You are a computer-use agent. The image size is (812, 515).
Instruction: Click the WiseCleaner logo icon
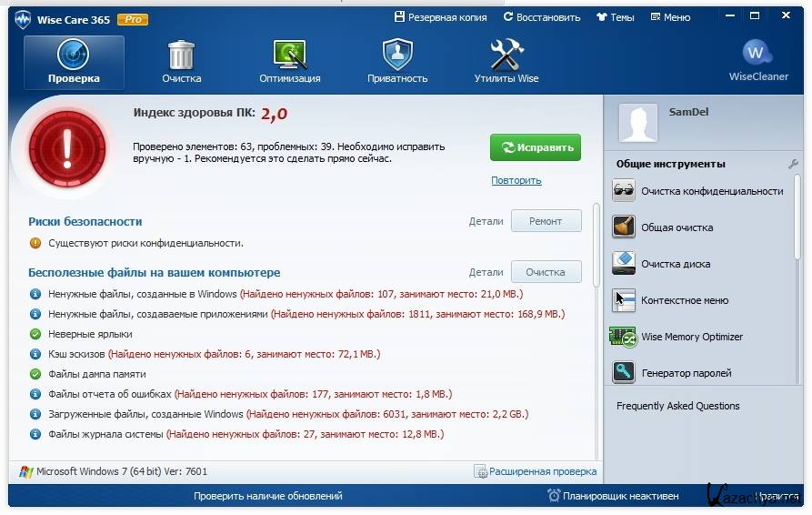tap(757, 55)
